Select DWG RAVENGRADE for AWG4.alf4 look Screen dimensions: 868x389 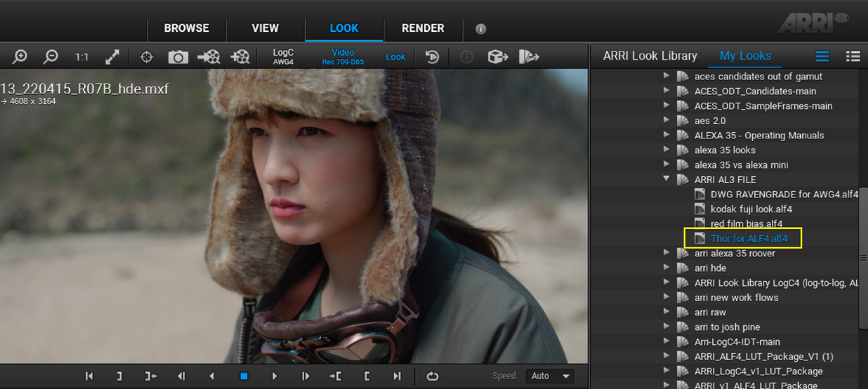[784, 194]
